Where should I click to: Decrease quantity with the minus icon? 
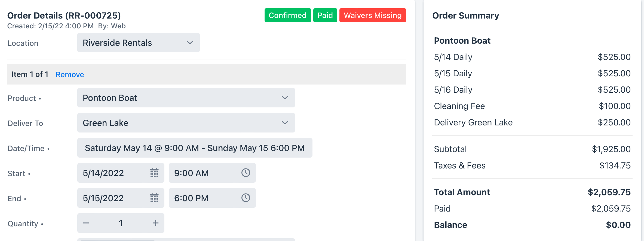pyautogui.click(x=86, y=223)
